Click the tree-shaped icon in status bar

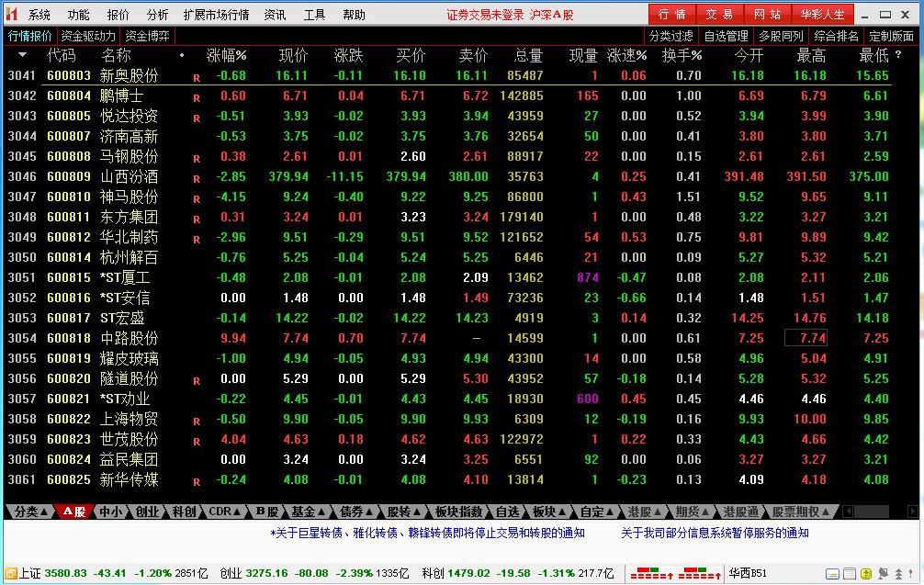tap(898, 573)
